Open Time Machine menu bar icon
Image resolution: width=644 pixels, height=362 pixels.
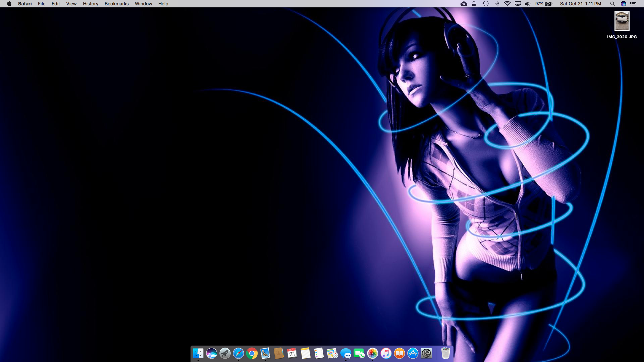pos(485,4)
